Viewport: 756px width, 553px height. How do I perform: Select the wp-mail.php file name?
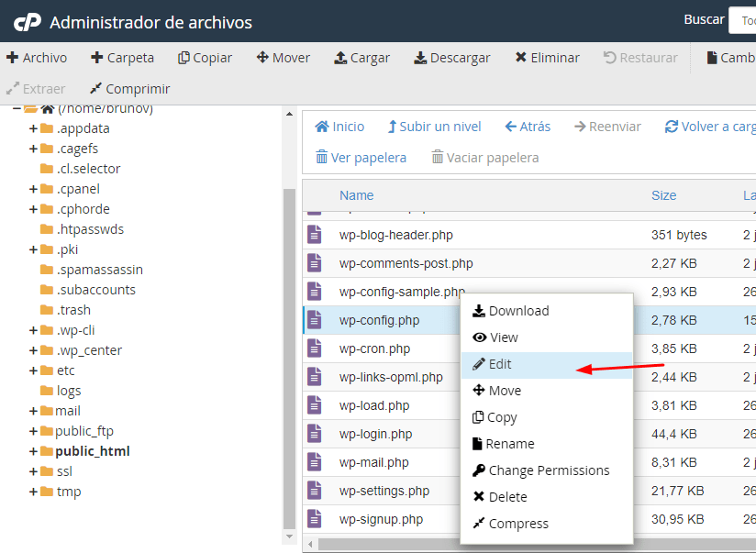[x=374, y=462]
